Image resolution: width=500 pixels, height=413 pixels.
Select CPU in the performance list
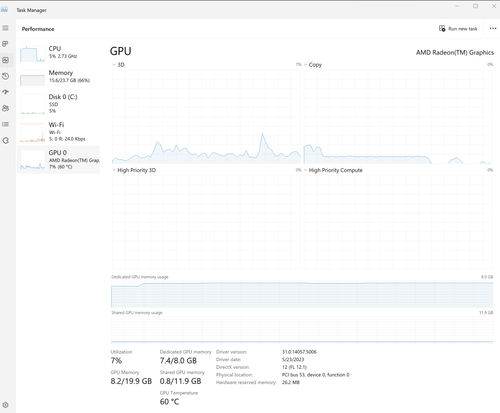click(59, 54)
